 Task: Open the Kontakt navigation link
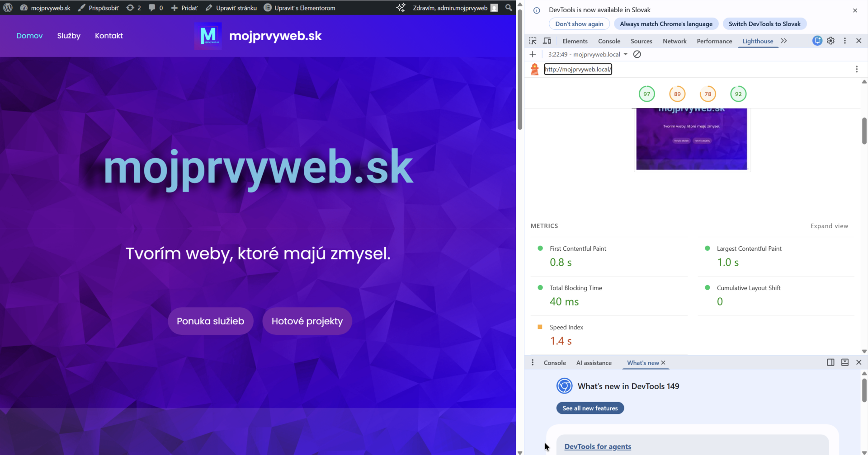[x=109, y=36]
